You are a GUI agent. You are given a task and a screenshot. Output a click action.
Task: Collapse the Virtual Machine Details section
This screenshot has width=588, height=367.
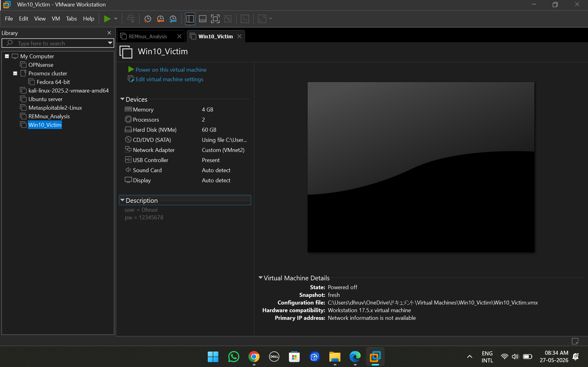[260, 278]
